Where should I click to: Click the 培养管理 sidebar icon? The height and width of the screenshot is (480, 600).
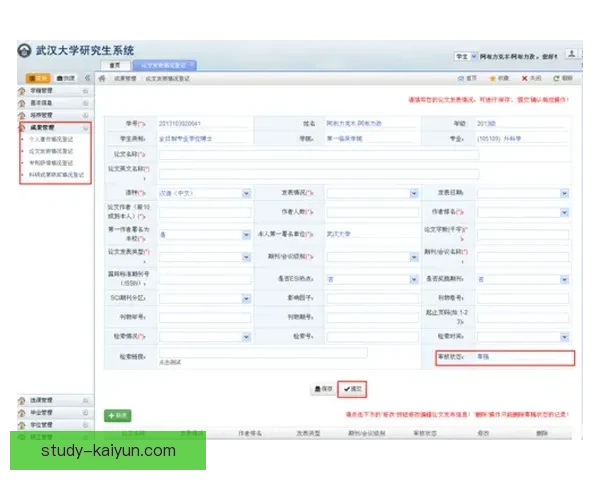tap(22, 116)
